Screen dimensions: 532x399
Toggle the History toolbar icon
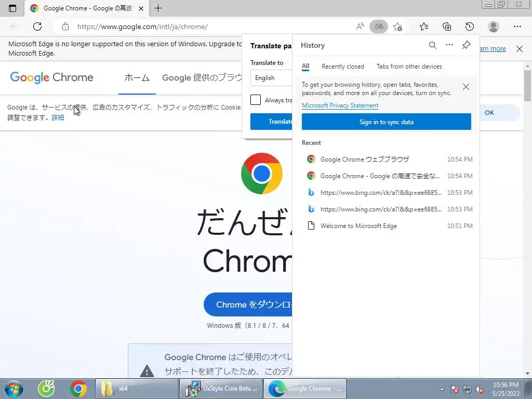tap(470, 26)
